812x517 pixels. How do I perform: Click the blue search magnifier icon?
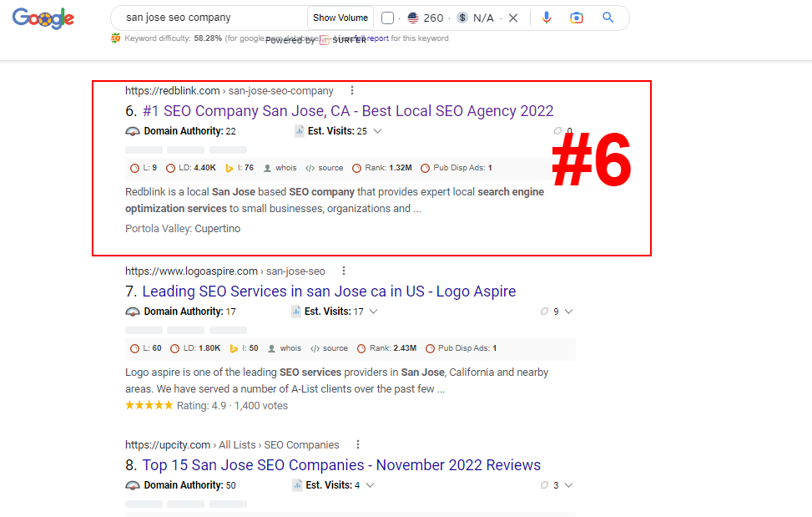(x=607, y=17)
